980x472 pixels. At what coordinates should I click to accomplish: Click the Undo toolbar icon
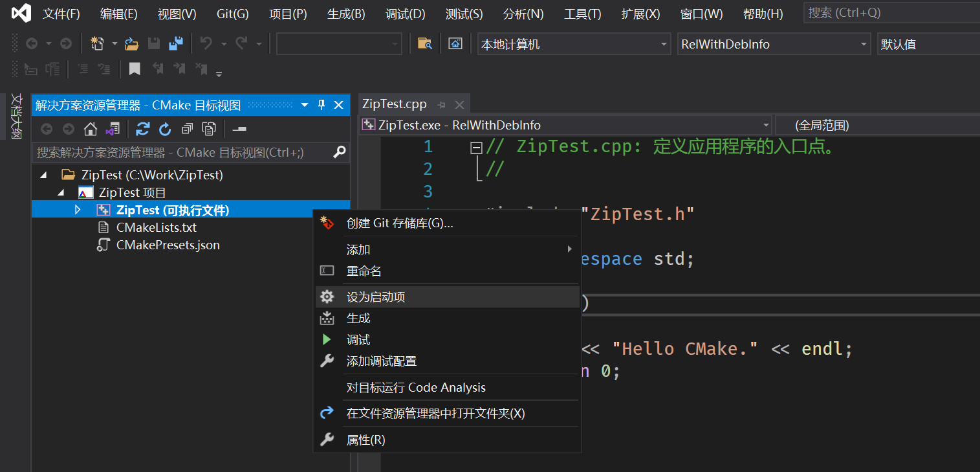point(207,43)
